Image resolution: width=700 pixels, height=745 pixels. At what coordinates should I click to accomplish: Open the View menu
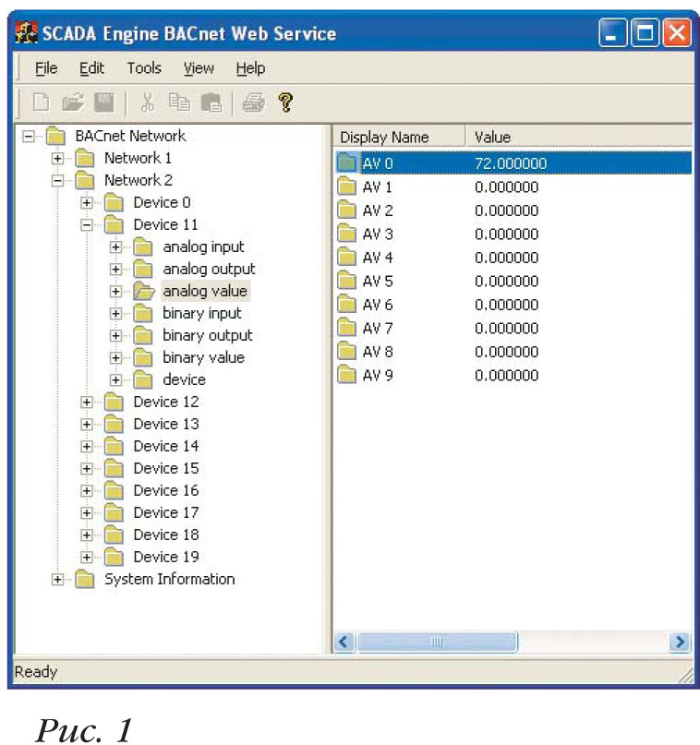199,68
